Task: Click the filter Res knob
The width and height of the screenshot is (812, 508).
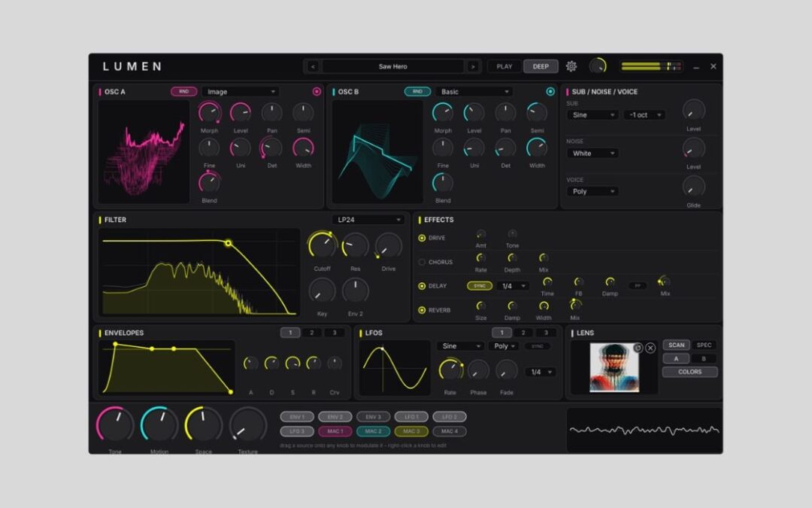Action: pyautogui.click(x=355, y=245)
